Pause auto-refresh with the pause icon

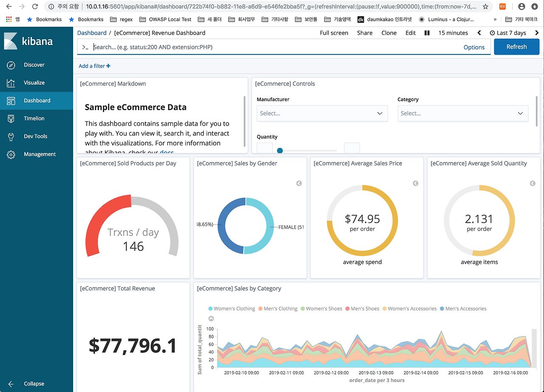tap(427, 33)
